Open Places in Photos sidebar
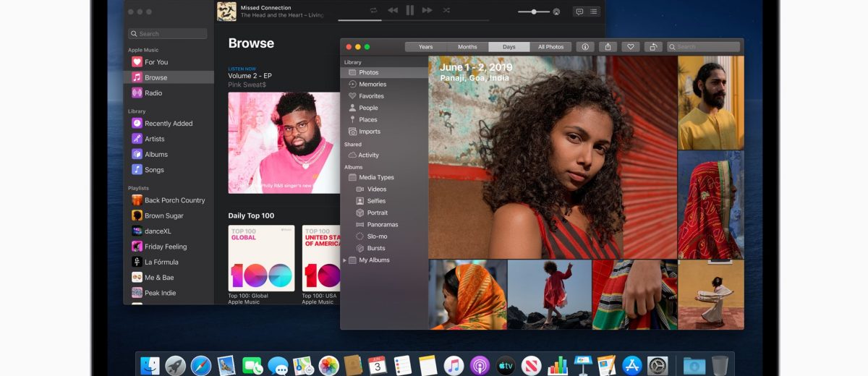868x376 pixels. (384, 119)
